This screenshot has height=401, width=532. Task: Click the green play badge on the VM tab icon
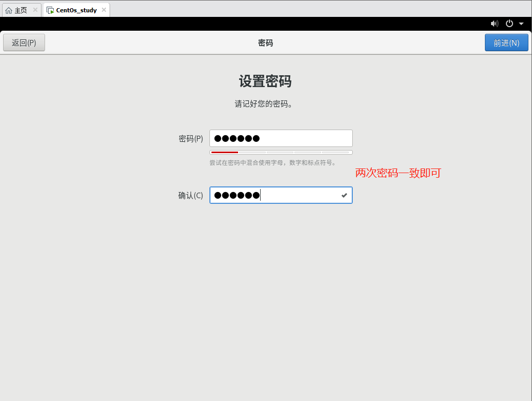pos(52,11)
